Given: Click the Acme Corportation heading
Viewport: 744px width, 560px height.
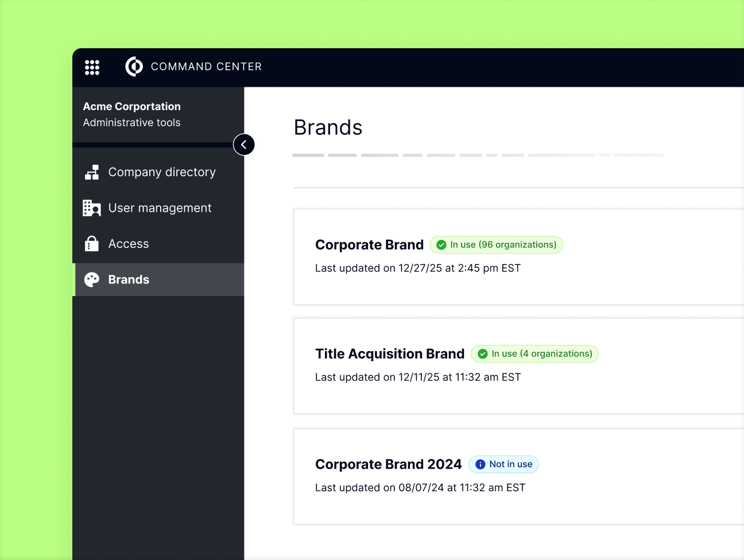Looking at the screenshot, I should [131, 106].
